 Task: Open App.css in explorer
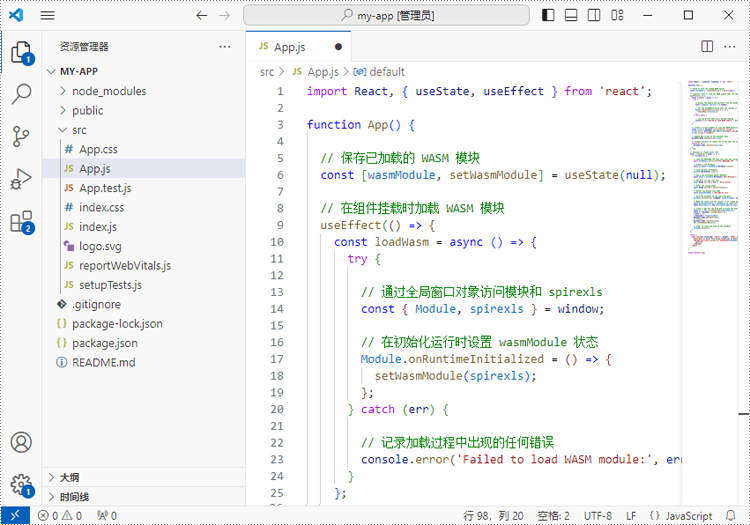coord(98,149)
